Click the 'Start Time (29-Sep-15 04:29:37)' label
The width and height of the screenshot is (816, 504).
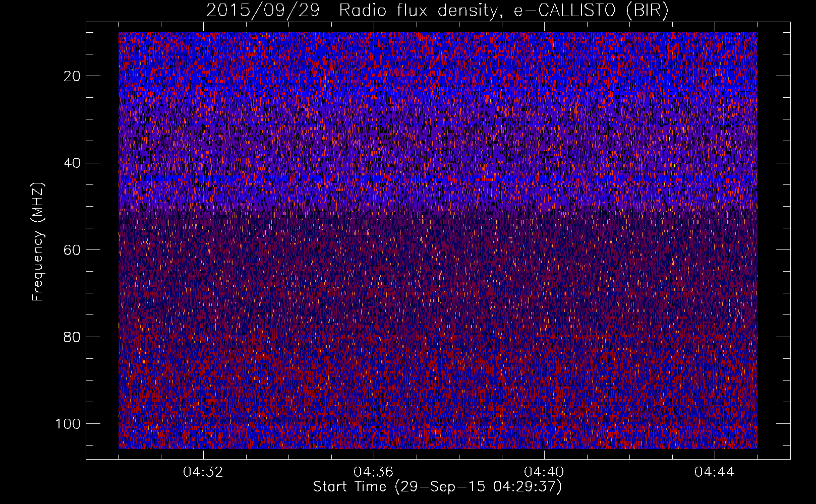pos(437,487)
